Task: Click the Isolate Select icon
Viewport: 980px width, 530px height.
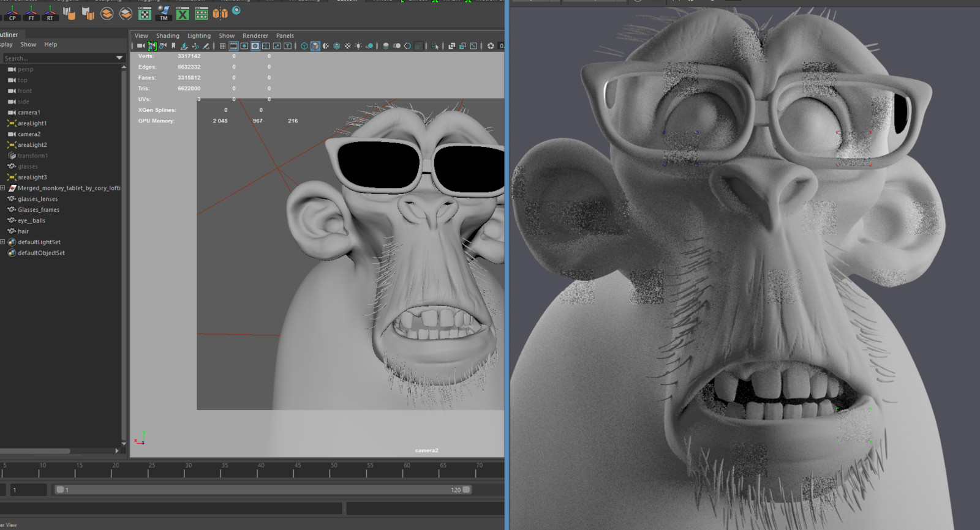Action: 435,46
